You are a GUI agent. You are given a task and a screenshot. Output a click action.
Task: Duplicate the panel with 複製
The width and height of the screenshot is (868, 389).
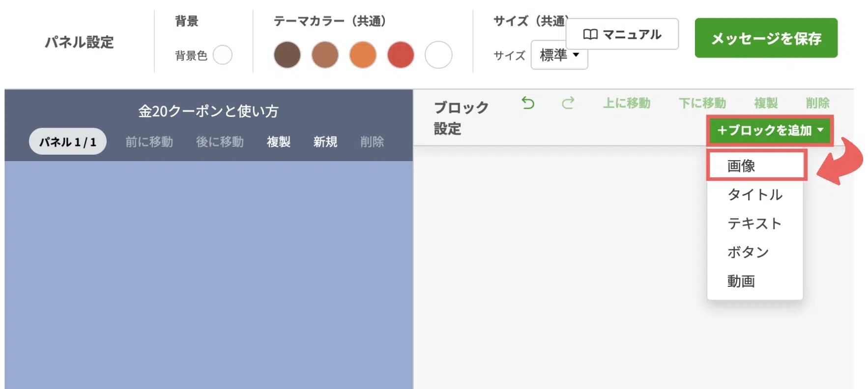[279, 142]
